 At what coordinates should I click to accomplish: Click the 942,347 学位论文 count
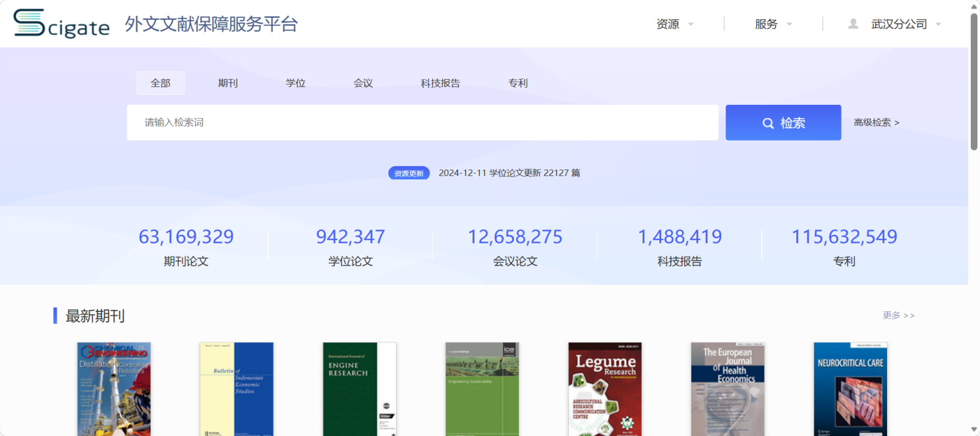(351, 247)
